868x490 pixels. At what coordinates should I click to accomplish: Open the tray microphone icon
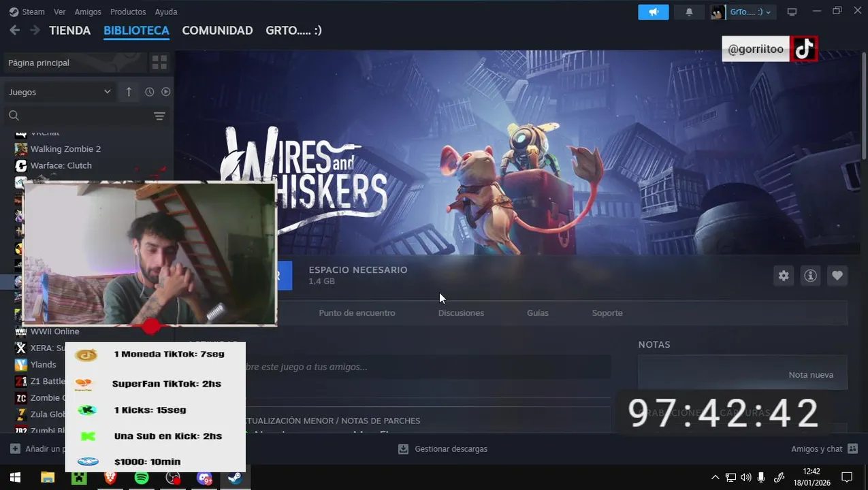761,478
